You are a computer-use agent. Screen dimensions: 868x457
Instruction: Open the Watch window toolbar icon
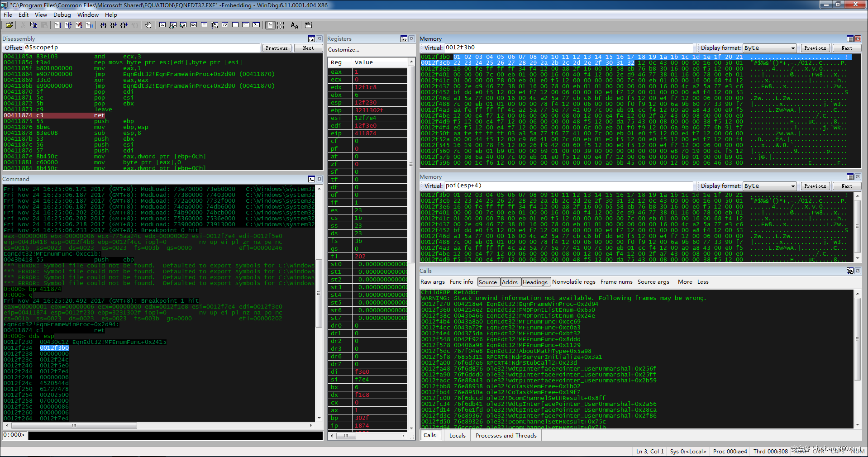pos(173,25)
